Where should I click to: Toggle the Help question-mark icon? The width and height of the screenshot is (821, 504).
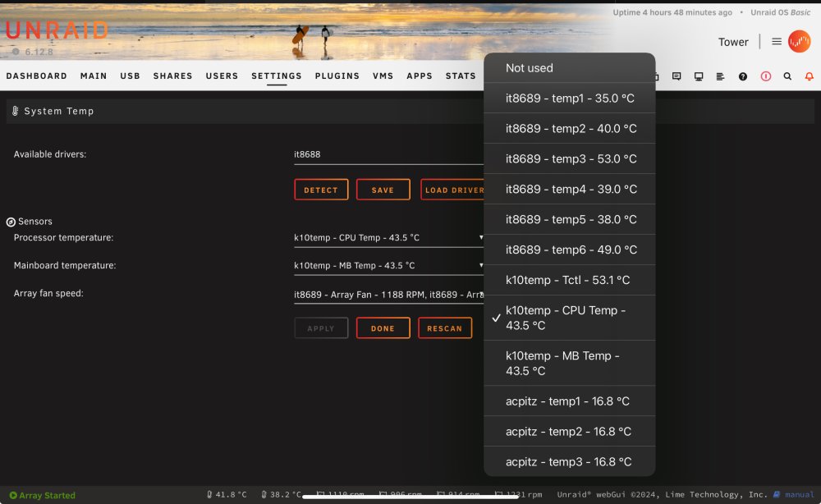[743, 76]
